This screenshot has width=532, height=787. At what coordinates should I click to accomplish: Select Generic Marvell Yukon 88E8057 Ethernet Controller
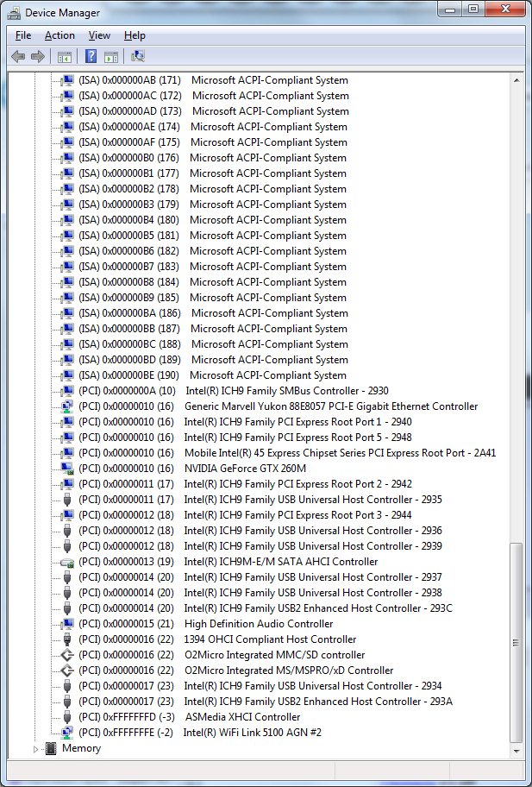tap(279, 406)
